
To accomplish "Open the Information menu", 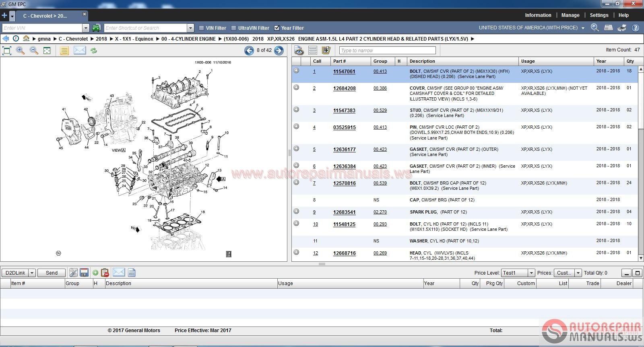I will pyautogui.click(x=538, y=15).
